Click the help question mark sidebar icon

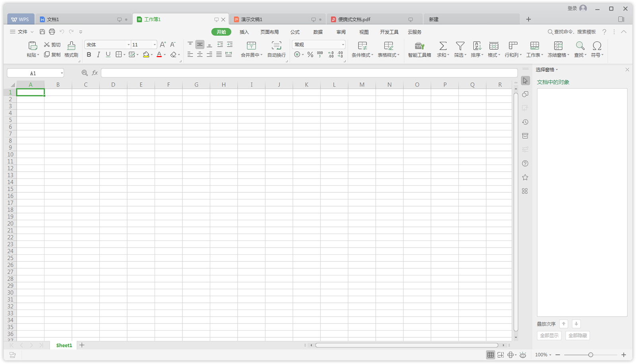pos(525,163)
